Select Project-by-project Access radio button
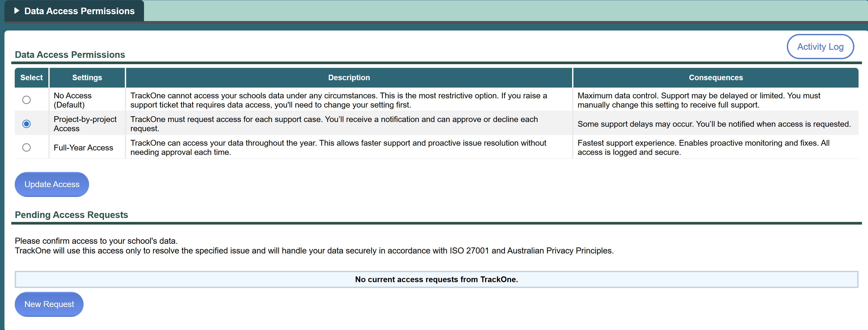This screenshot has width=868, height=330. click(x=26, y=124)
